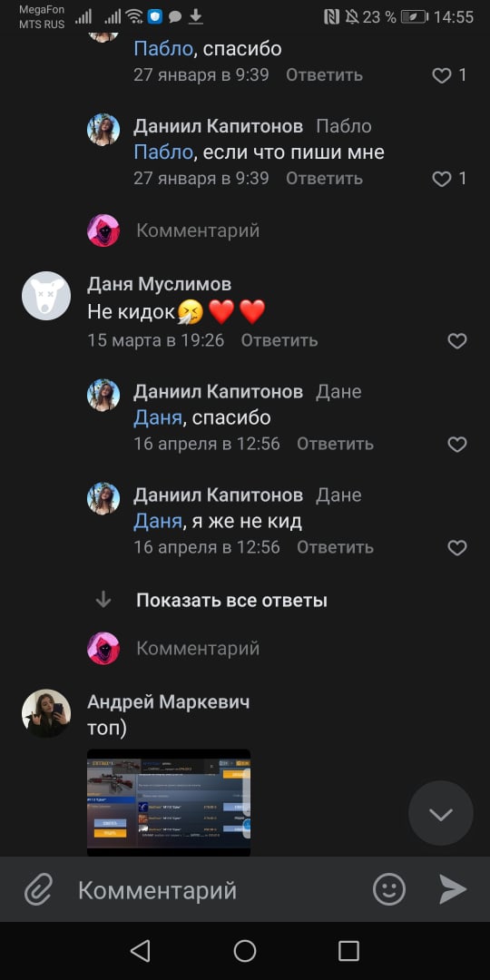Viewport: 490px width, 980px height.
Task: Tap the scroll-down round chevron button
Action: (x=441, y=813)
